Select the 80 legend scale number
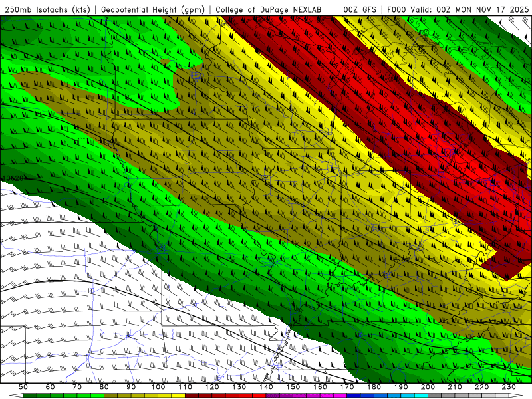 click(x=104, y=387)
